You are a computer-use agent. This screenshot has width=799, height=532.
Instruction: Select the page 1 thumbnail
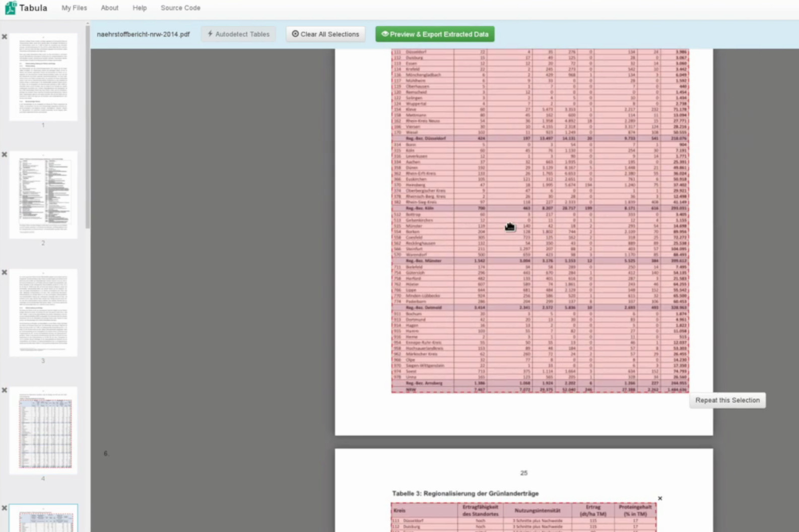point(43,77)
